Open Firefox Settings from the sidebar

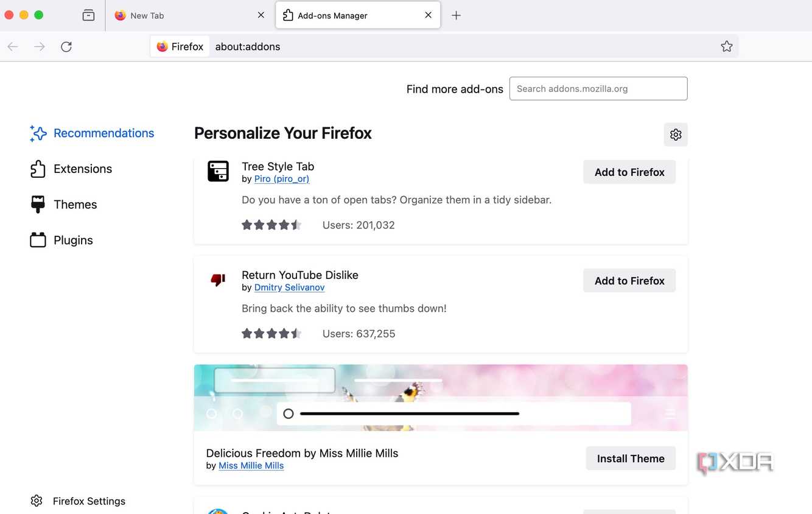pyautogui.click(x=78, y=501)
